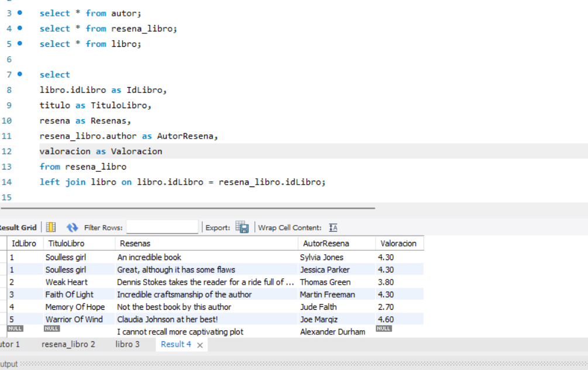This screenshot has height=370, width=588.
Task: Click the refresh results arrows icon
Action: click(x=72, y=227)
